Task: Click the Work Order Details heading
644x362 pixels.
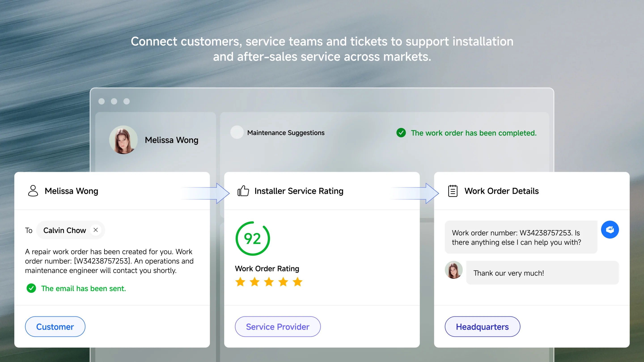Action: tap(502, 191)
